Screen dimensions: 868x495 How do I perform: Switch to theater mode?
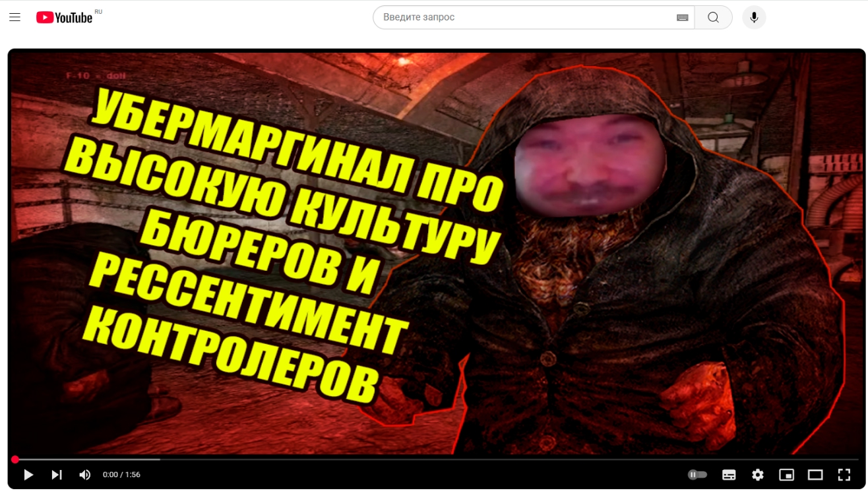[815, 475]
